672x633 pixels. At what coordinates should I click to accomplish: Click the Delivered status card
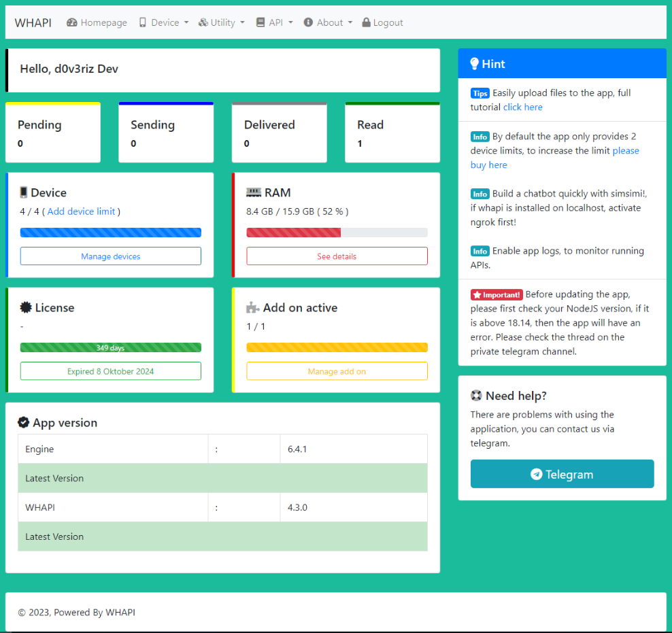point(279,133)
